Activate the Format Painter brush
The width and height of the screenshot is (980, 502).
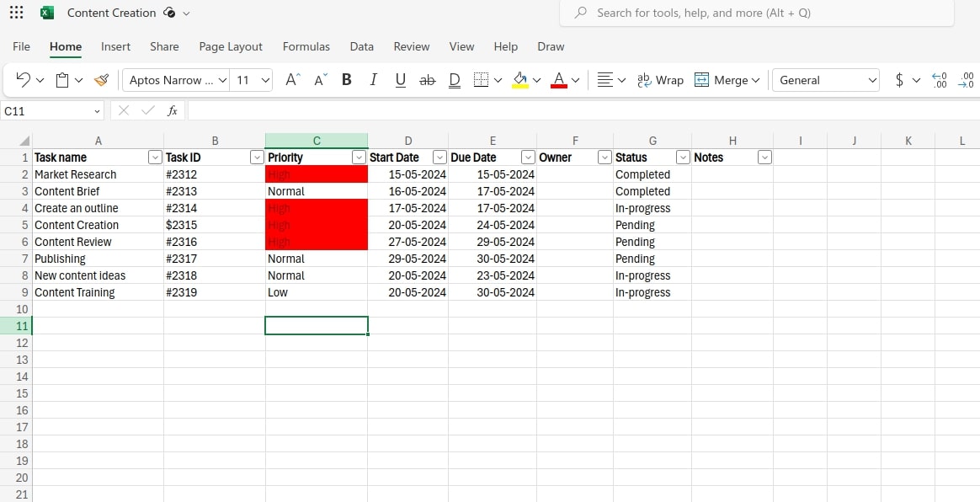coord(101,80)
